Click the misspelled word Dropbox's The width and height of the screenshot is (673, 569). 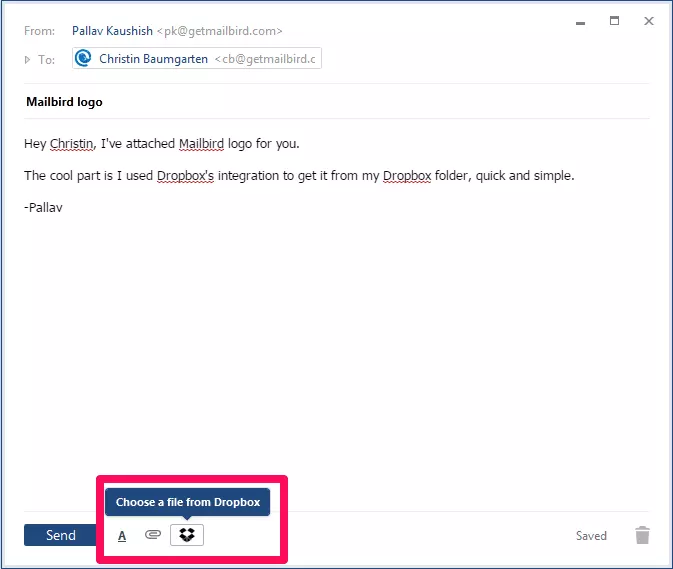[x=185, y=176]
